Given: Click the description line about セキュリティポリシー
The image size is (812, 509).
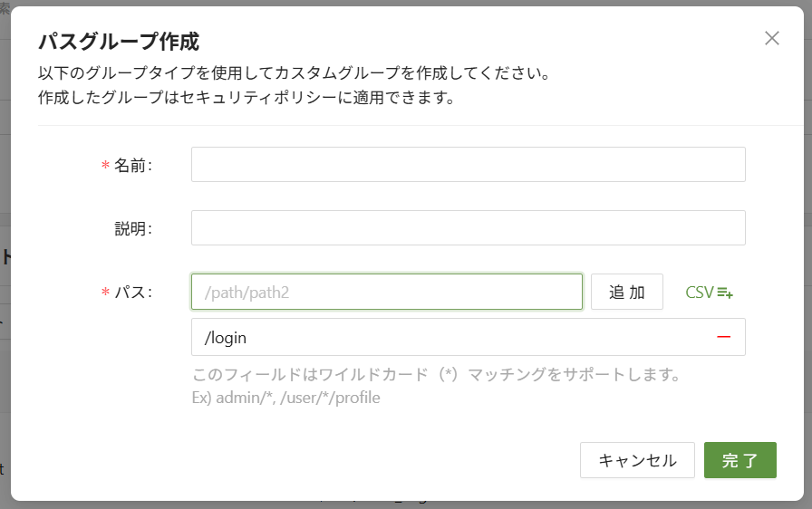Looking at the screenshot, I should (246, 97).
